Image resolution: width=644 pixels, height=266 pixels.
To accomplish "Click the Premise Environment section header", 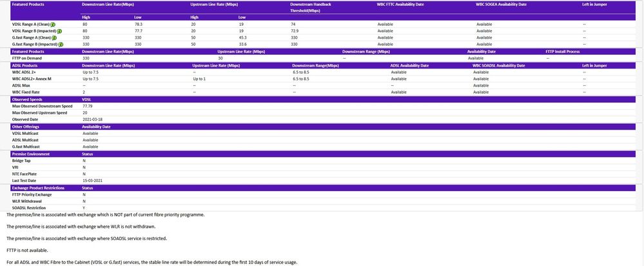I will [32, 154].
